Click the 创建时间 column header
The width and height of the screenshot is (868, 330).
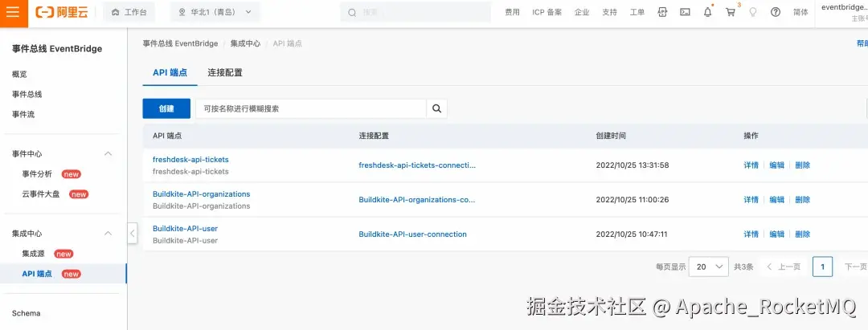coord(611,136)
